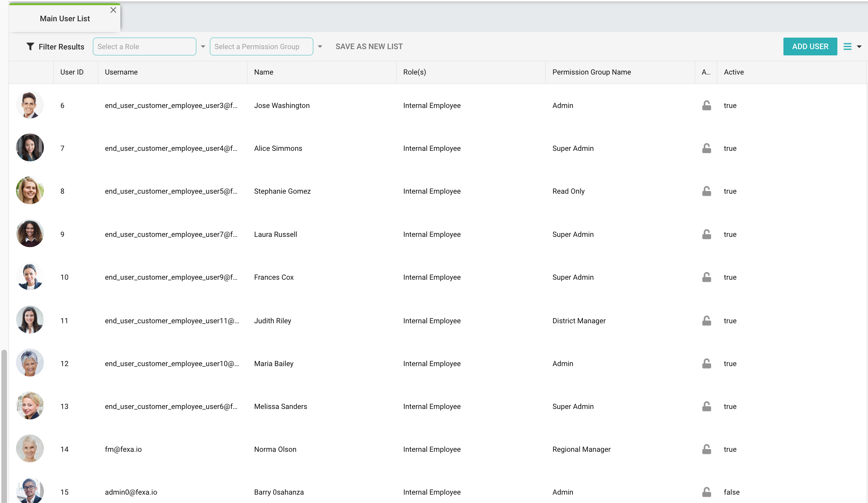Click the lock icon beside Barry Osahanza

point(707,492)
